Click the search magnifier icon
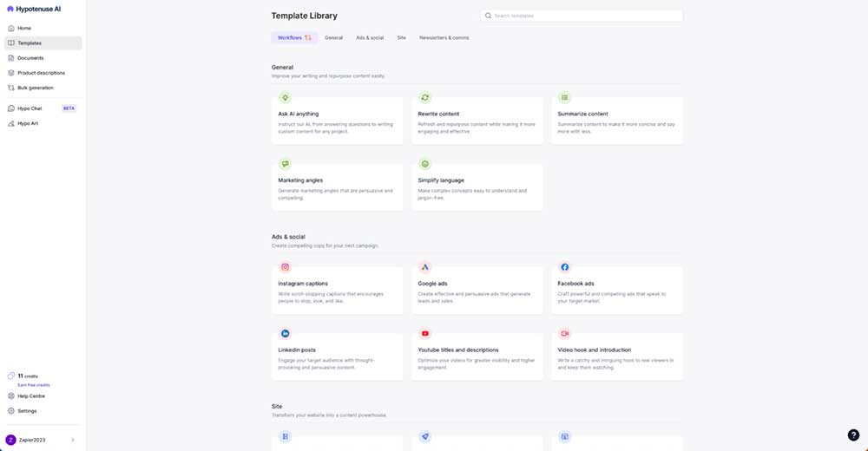 (x=488, y=16)
